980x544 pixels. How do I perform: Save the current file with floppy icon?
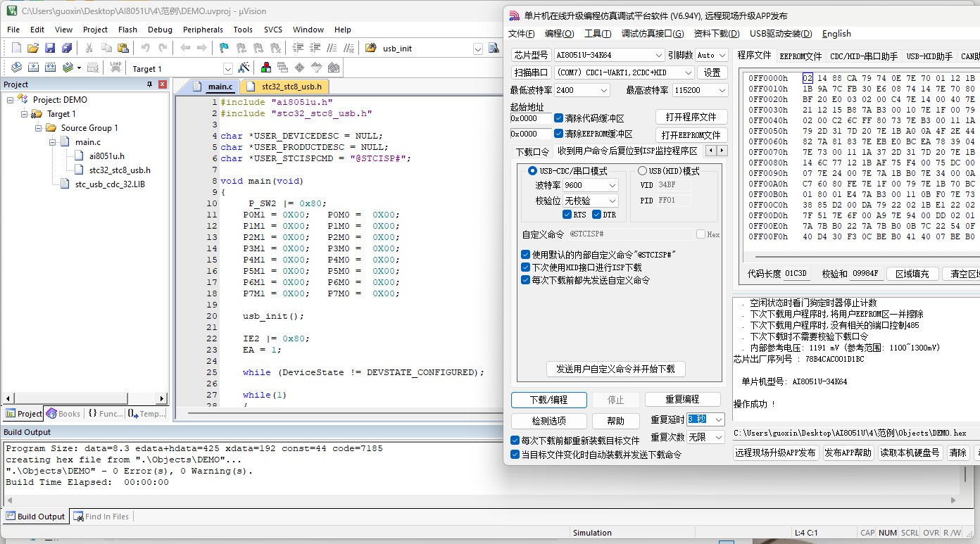(50, 48)
